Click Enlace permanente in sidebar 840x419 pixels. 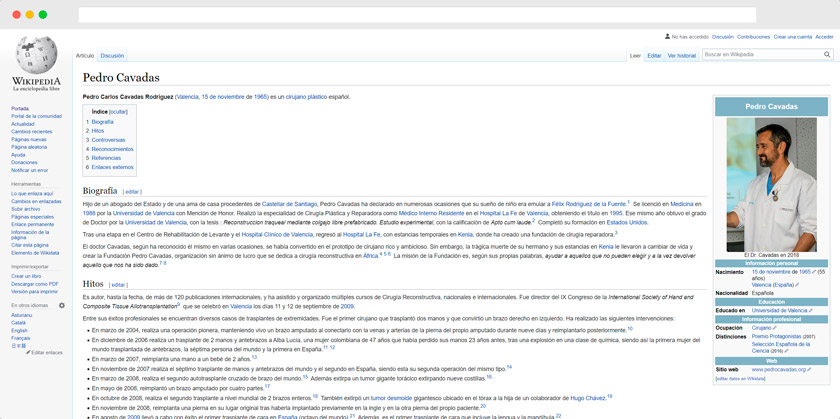click(33, 225)
